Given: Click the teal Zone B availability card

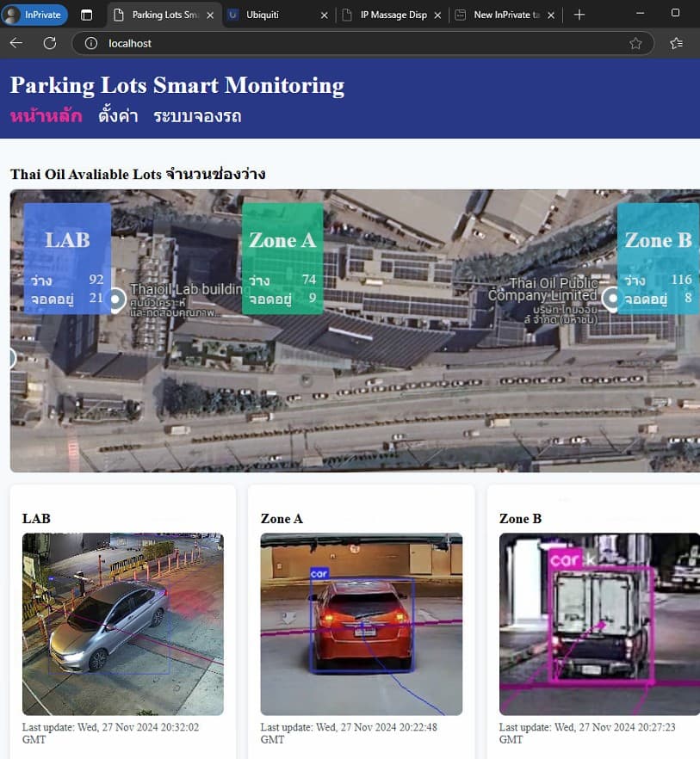Looking at the screenshot, I should 658,258.
